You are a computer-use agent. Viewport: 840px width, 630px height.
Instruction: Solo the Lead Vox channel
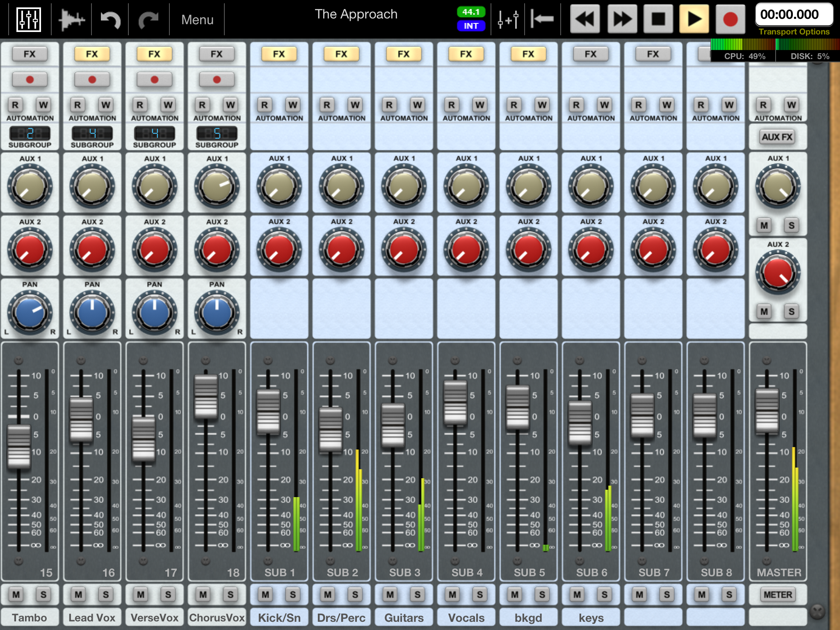(106, 595)
